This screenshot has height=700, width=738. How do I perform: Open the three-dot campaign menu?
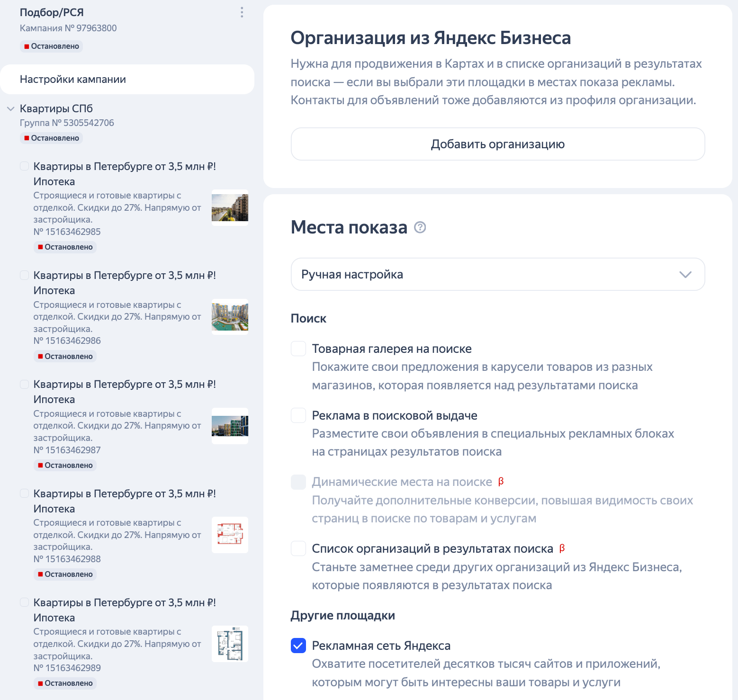pyautogui.click(x=242, y=12)
